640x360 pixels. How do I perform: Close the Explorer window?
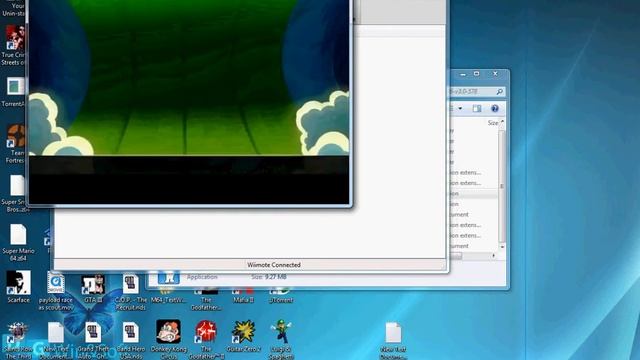point(495,74)
